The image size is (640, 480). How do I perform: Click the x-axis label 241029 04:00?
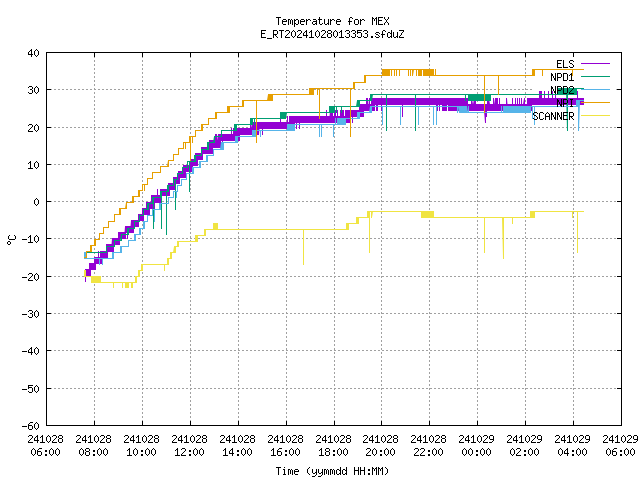click(572, 445)
